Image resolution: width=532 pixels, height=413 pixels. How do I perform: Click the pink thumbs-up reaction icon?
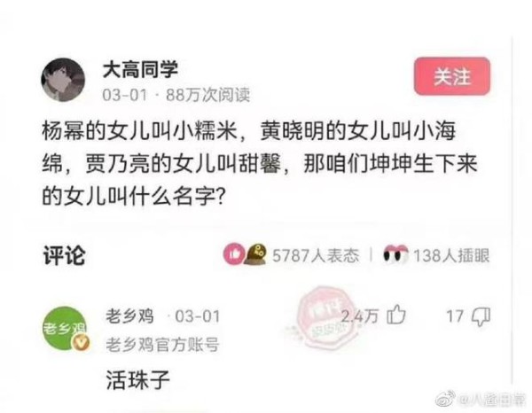pyautogui.click(x=234, y=253)
